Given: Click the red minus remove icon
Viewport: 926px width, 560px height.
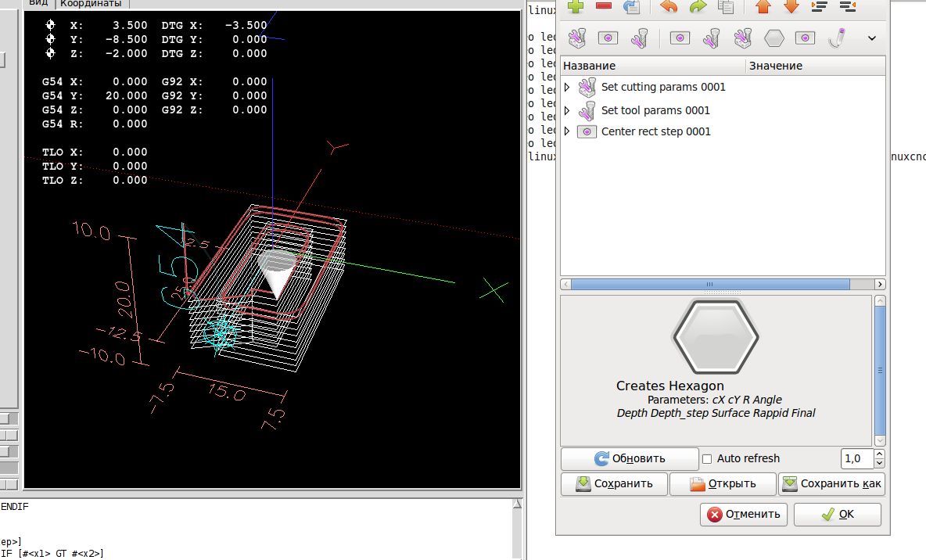Looking at the screenshot, I should [604, 7].
